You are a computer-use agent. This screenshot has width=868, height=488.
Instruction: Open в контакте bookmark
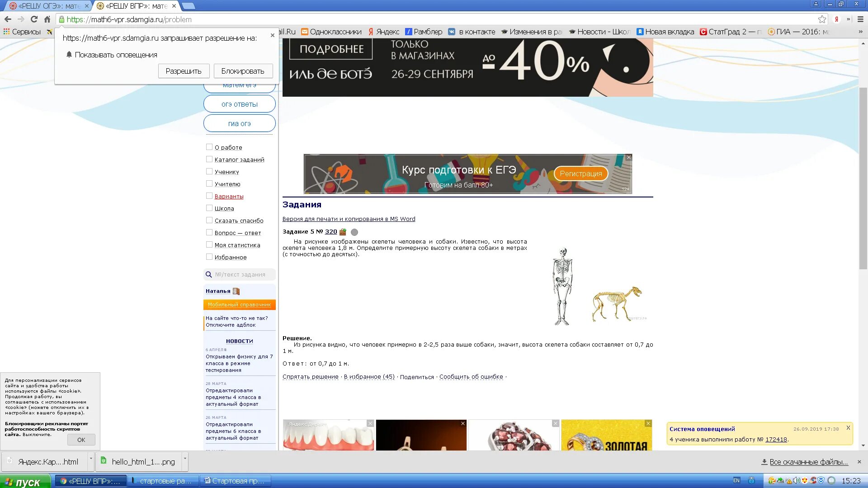click(472, 32)
